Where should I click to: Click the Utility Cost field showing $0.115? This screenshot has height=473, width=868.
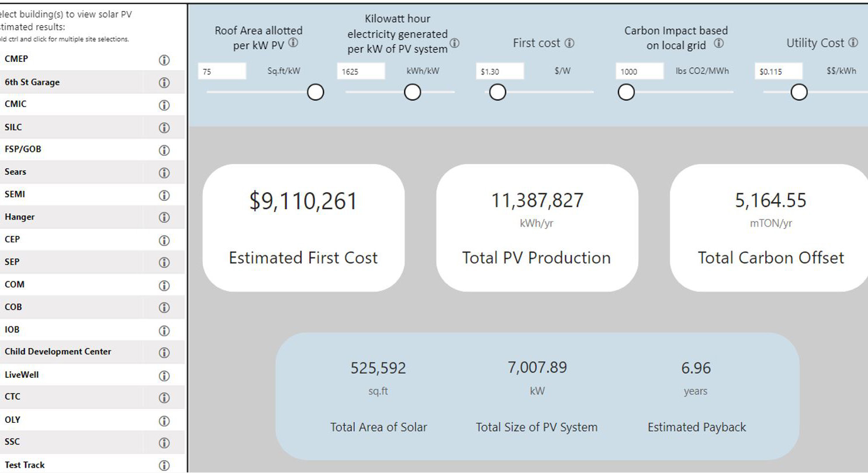coord(778,72)
